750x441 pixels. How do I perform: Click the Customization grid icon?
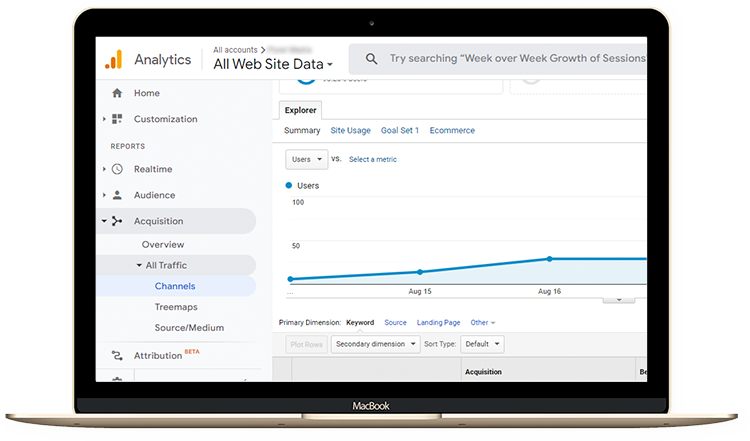click(x=117, y=119)
